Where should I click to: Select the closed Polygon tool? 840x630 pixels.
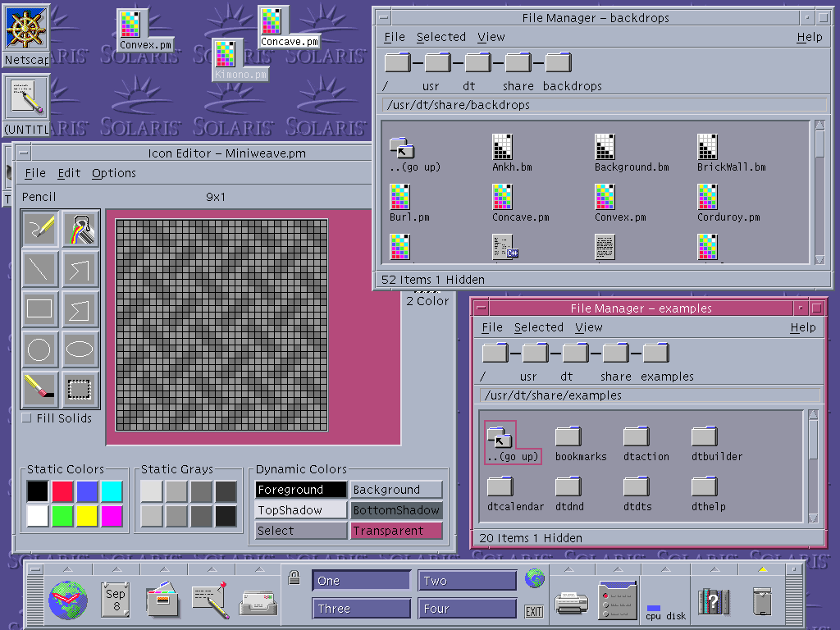(x=80, y=308)
